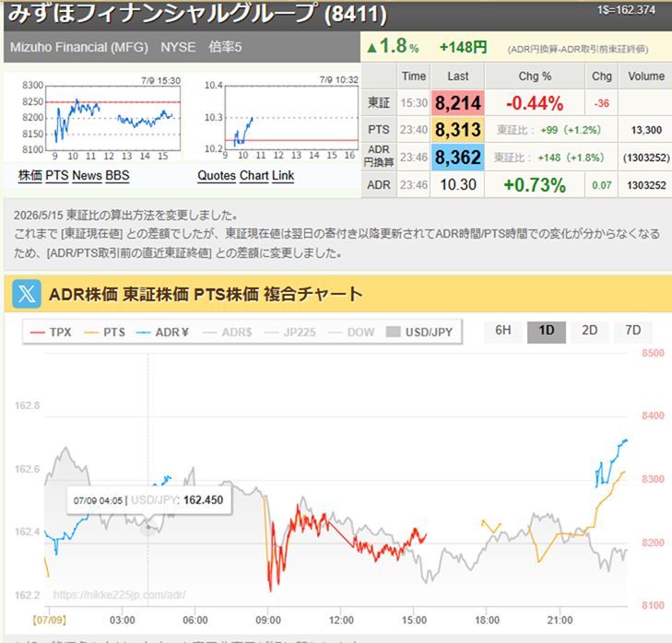Screen dimensions: 672x643
Task: Click the ADR volume 1303252 in ADR row
Action: (x=646, y=185)
